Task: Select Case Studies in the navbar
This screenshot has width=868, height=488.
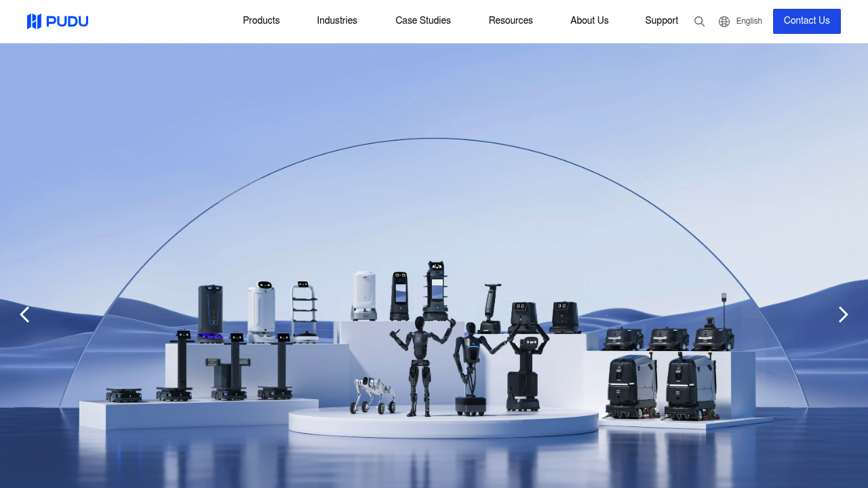Action: point(423,21)
